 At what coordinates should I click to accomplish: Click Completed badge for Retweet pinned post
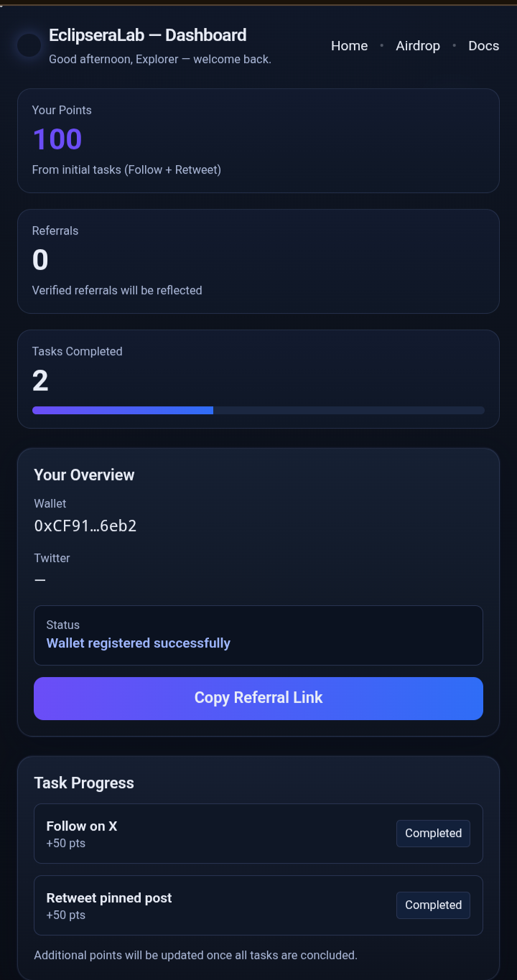point(433,905)
